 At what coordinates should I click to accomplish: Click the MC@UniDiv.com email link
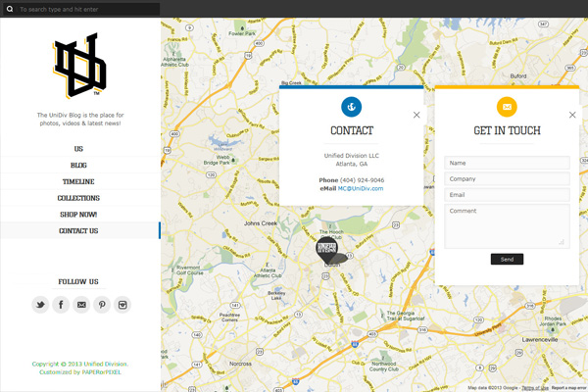click(361, 189)
